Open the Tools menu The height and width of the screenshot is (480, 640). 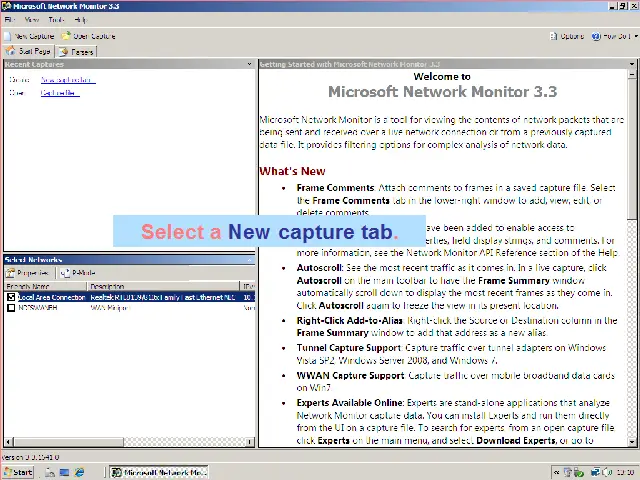[56, 20]
